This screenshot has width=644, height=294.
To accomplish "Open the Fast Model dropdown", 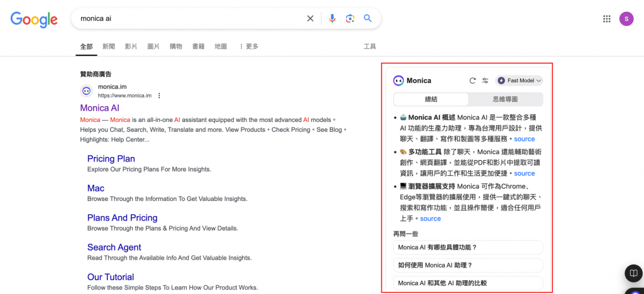I will [x=519, y=80].
